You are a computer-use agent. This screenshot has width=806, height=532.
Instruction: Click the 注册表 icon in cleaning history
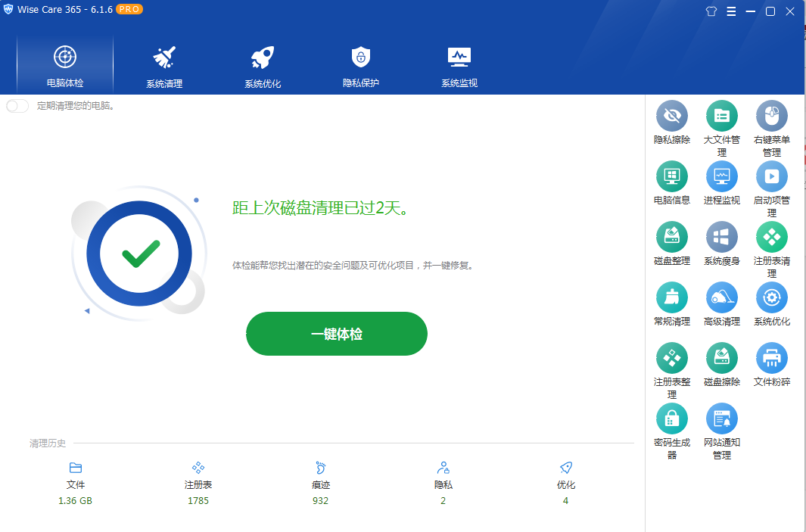click(x=198, y=468)
